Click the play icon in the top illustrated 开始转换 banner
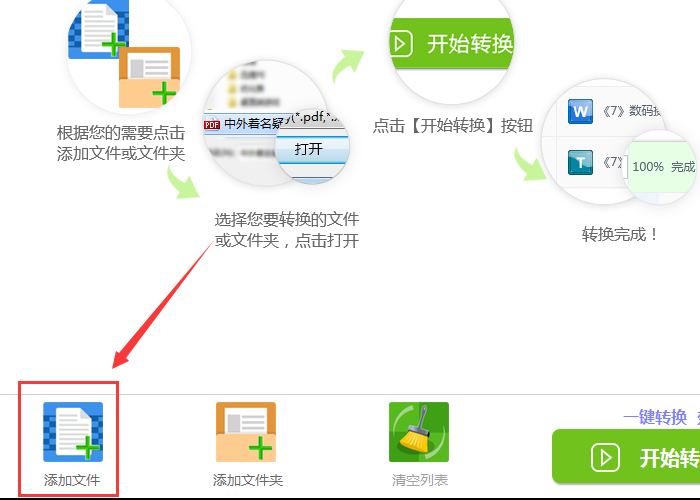This screenshot has height=500, width=700. click(401, 44)
